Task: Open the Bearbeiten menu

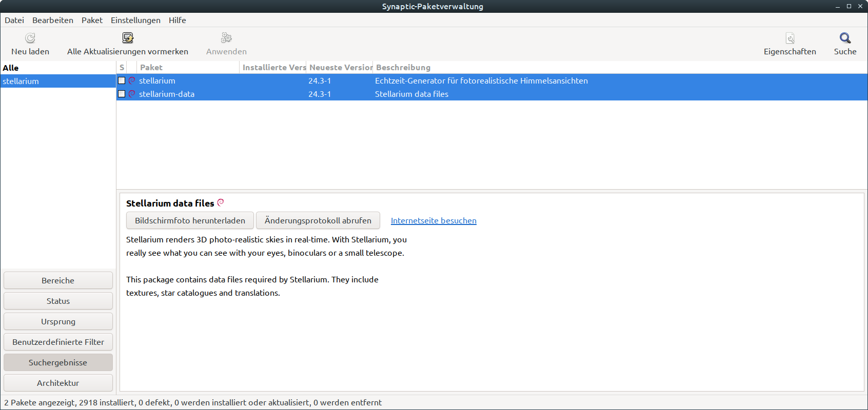Action: click(x=53, y=20)
